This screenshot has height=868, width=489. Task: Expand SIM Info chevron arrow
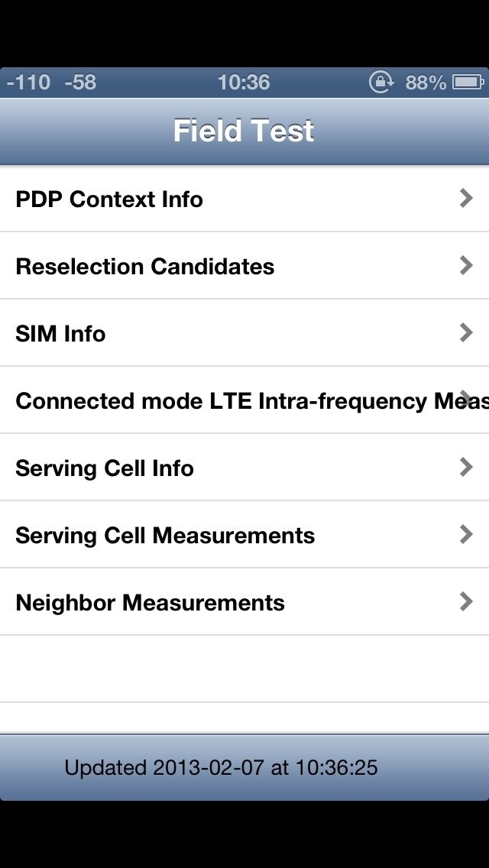[466, 332]
